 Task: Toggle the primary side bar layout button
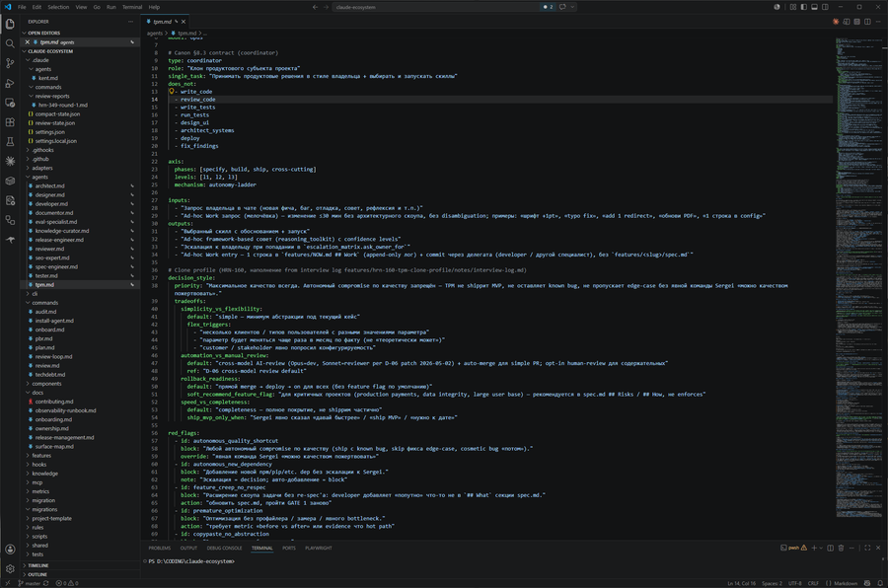coord(803,7)
